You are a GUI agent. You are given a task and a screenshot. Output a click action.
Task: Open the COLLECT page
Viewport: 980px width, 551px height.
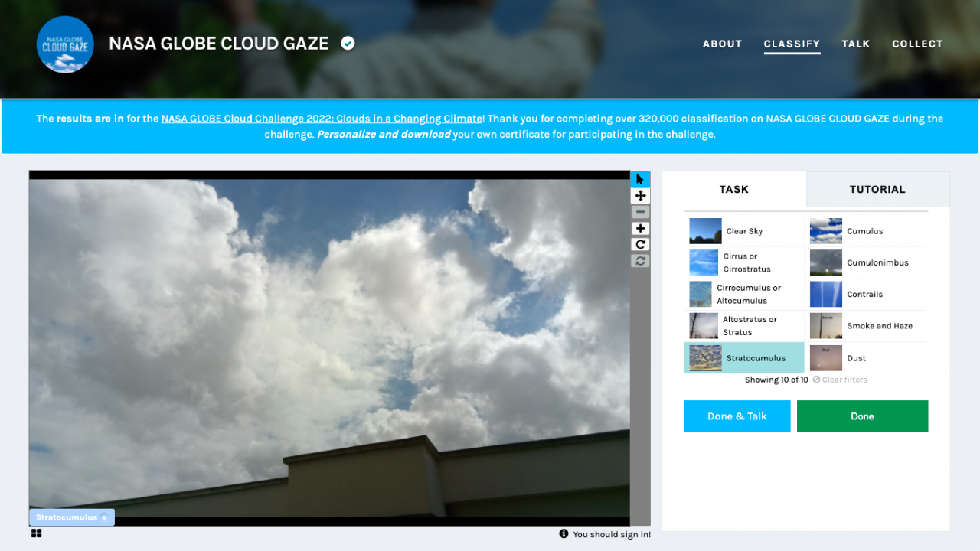pyautogui.click(x=917, y=44)
